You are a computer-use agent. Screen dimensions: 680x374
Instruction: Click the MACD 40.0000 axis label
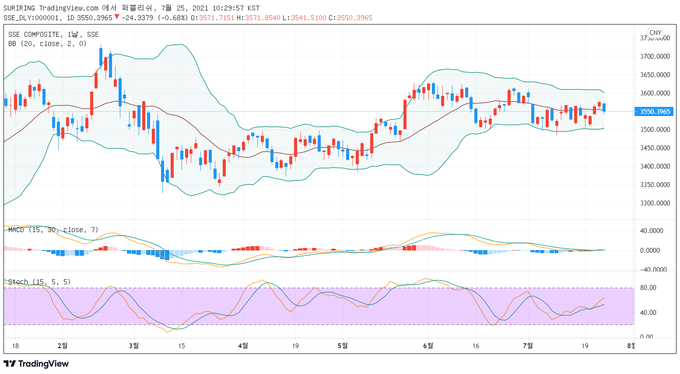tap(651, 231)
